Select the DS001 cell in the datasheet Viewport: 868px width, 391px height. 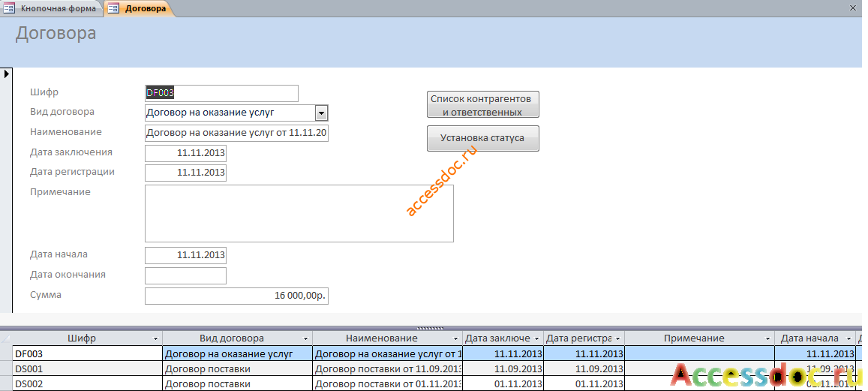coord(88,368)
